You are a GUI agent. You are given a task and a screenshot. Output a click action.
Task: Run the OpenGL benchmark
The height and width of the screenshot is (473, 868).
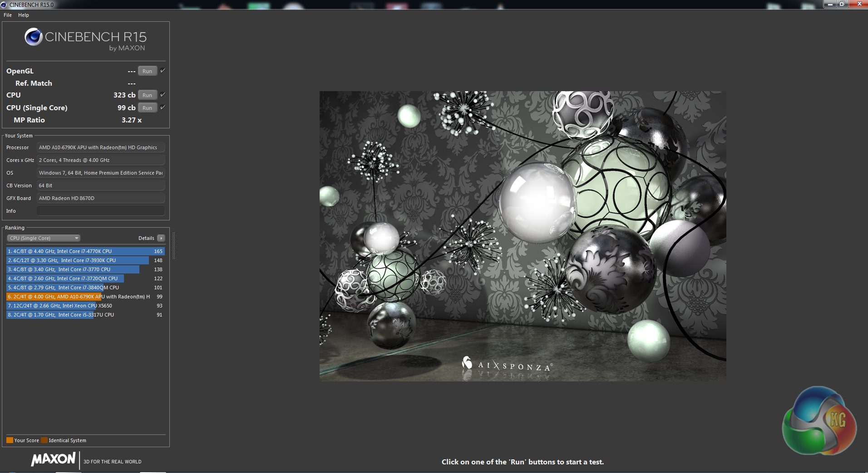[148, 71]
